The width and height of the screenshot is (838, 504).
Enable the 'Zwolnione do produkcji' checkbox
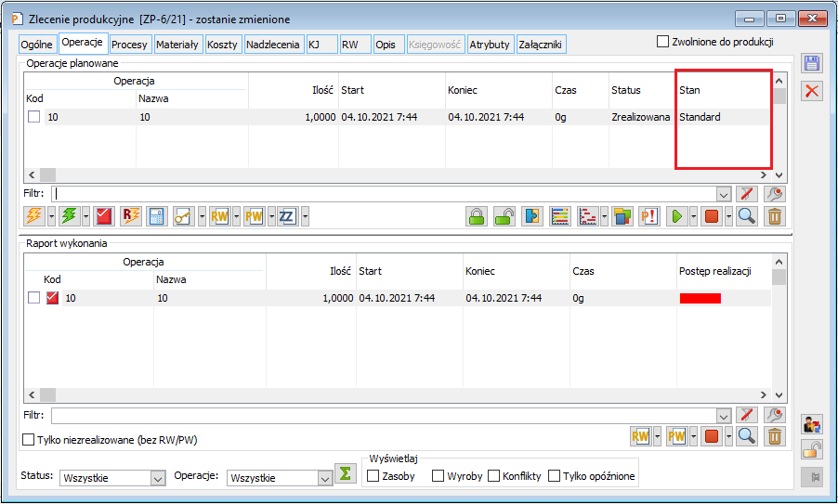662,42
